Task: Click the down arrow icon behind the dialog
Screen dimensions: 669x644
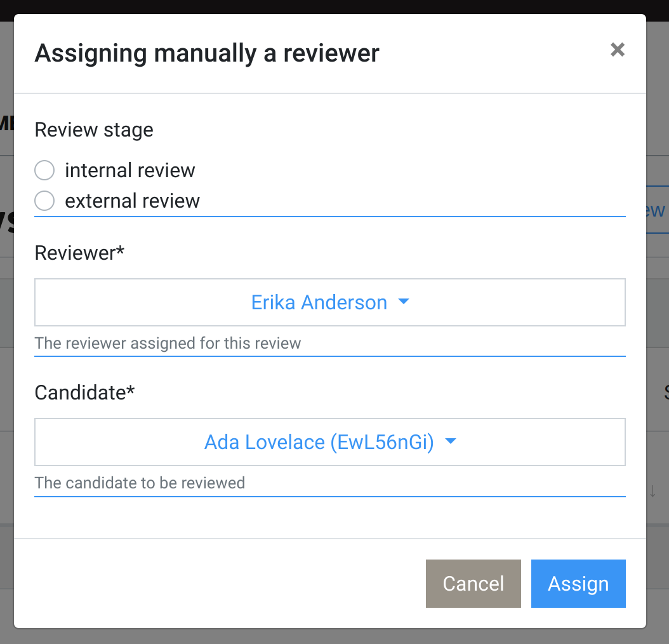Action: [x=652, y=490]
